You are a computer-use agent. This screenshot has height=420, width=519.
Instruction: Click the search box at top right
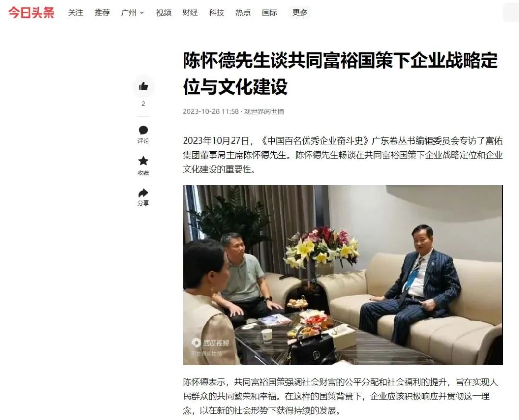[511, 13]
